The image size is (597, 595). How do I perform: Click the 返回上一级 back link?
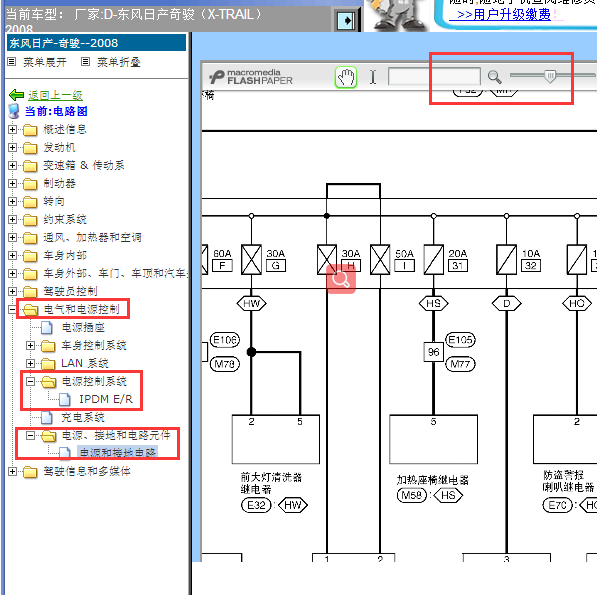click(x=55, y=95)
